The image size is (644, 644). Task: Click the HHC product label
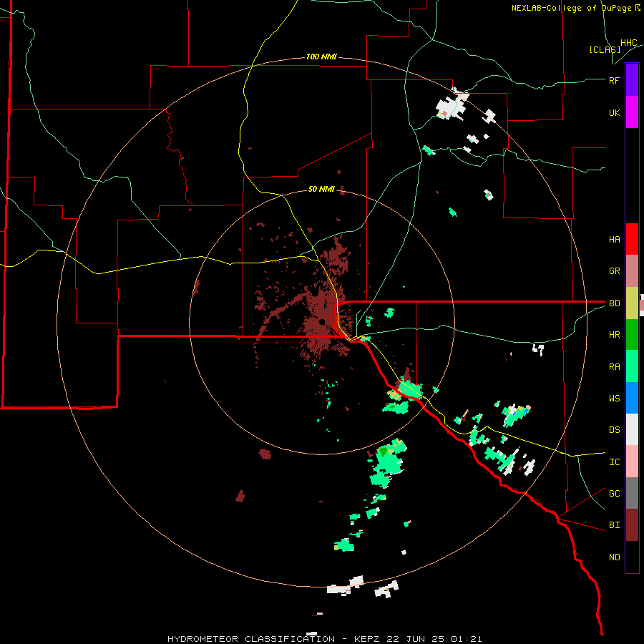(628, 43)
